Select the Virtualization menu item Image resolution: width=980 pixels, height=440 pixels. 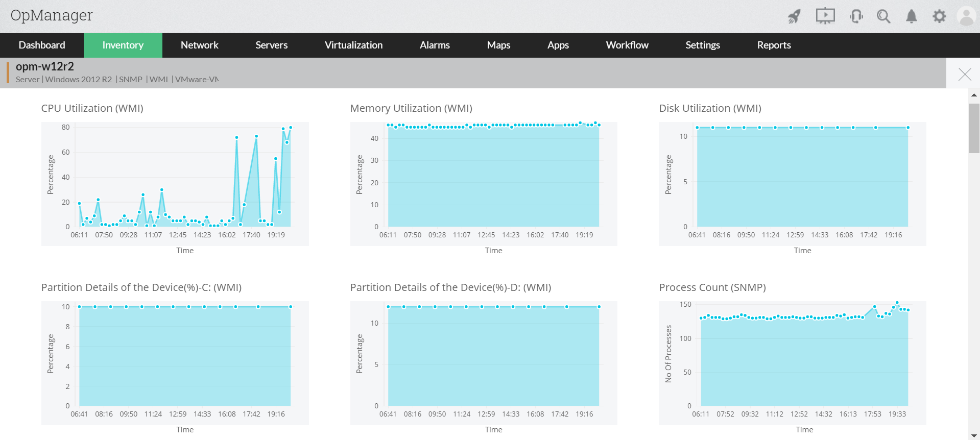click(x=353, y=45)
